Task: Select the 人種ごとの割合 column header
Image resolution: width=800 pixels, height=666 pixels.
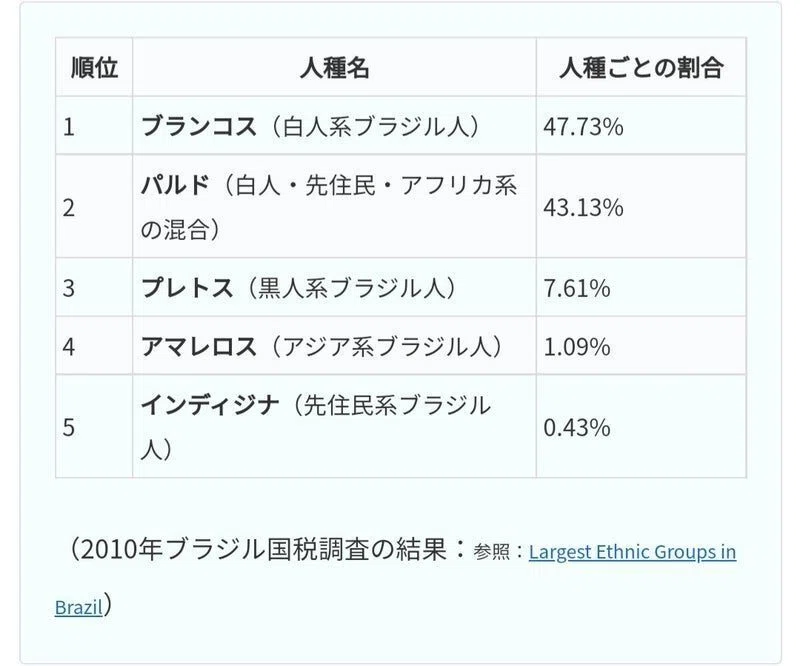Action: (641, 67)
